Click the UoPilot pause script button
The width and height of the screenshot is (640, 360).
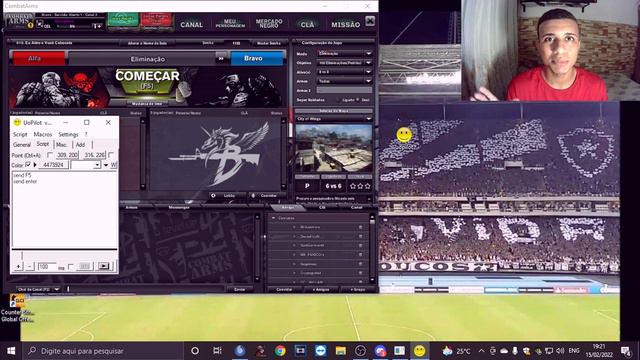(x=84, y=266)
